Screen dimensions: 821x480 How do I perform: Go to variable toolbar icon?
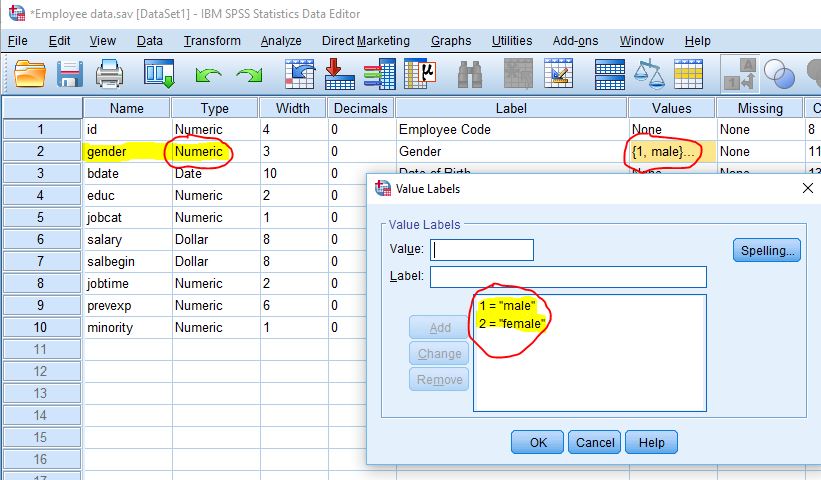340,73
